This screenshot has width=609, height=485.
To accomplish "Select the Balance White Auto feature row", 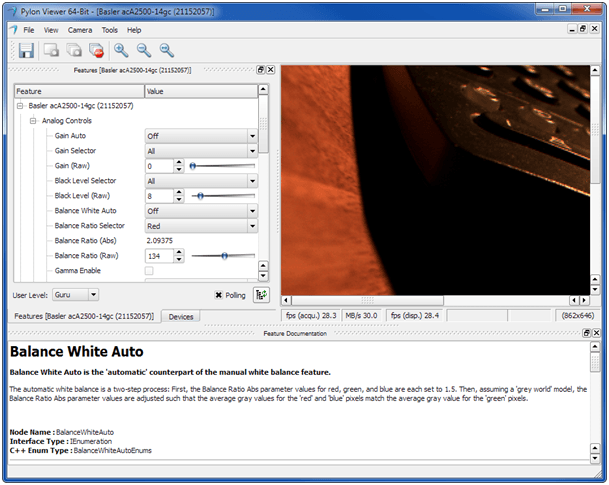I will tap(85, 210).
